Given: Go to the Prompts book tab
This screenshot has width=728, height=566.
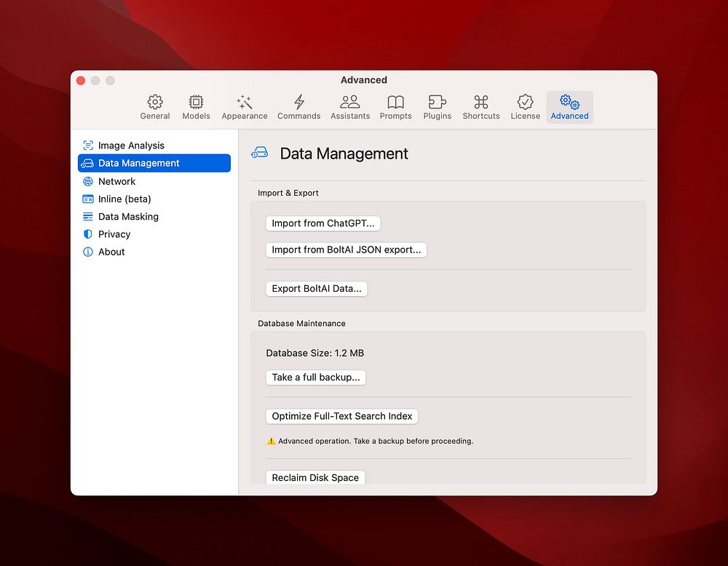Looking at the screenshot, I should 395,107.
